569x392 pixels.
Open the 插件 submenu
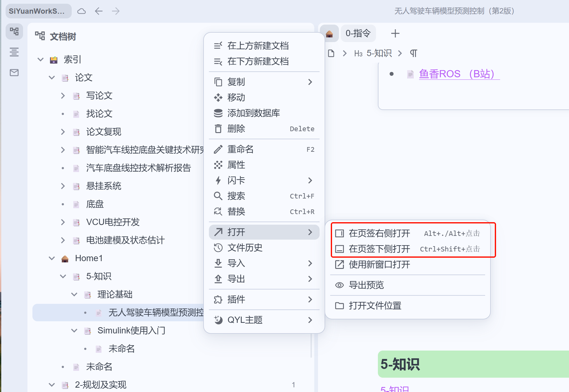click(x=264, y=299)
